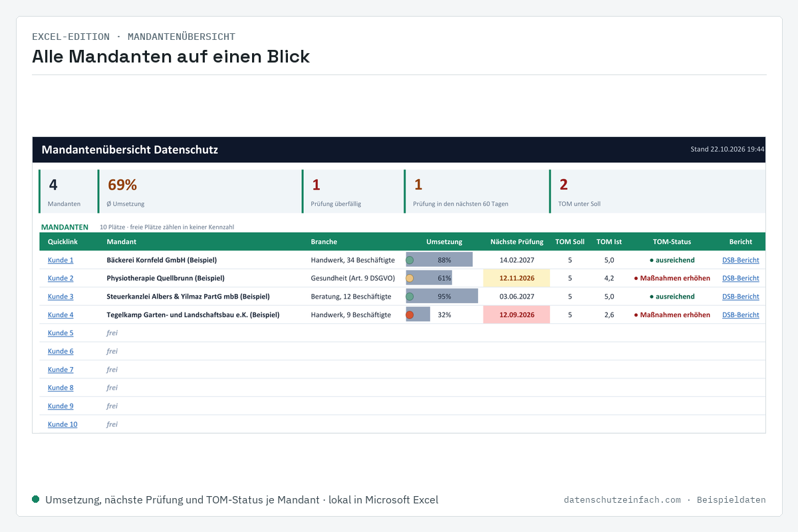798x532 pixels.
Task: Click Beratung, 12 Beschäftigte cell
Action: [350, 297]
